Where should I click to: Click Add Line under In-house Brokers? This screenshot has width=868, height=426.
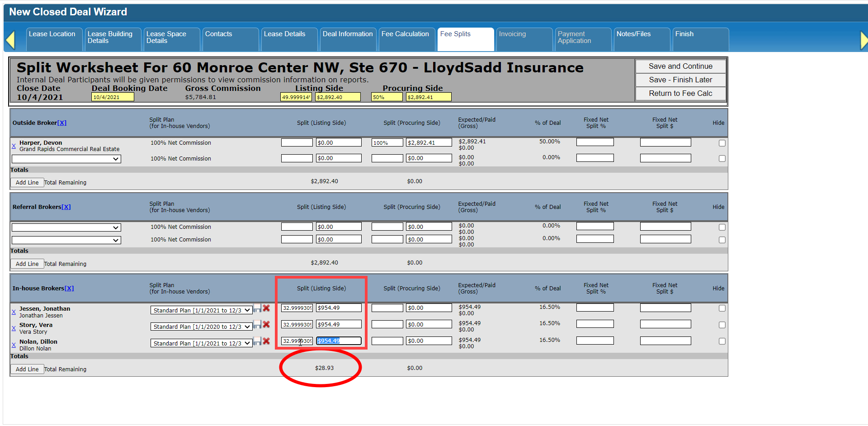(27, 369)
